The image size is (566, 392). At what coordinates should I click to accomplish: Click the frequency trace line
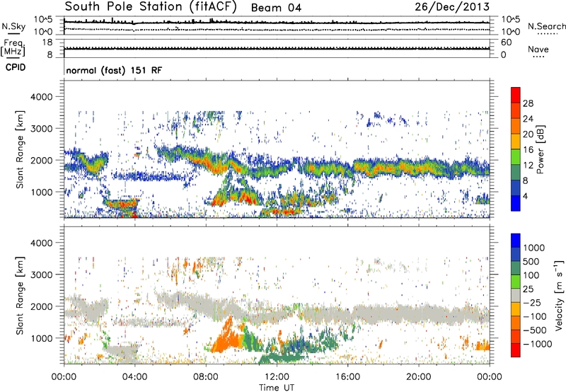[x=277, y=48]
